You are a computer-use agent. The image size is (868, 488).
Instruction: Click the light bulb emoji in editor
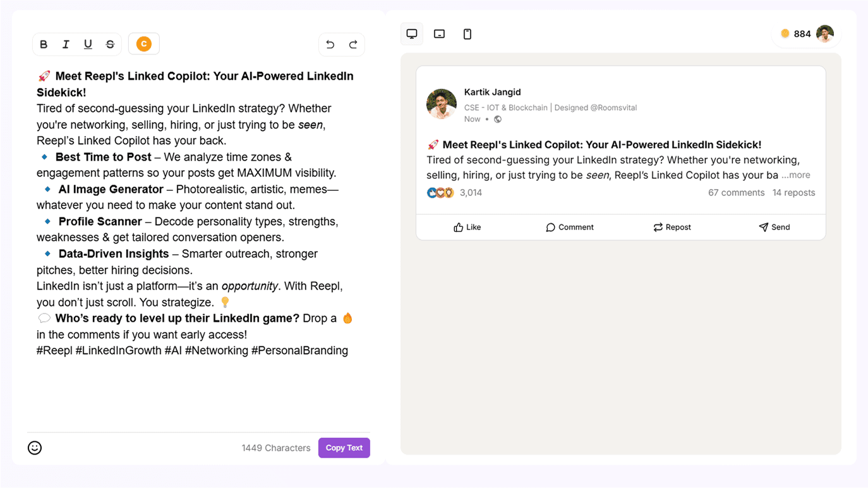point(225,302)
